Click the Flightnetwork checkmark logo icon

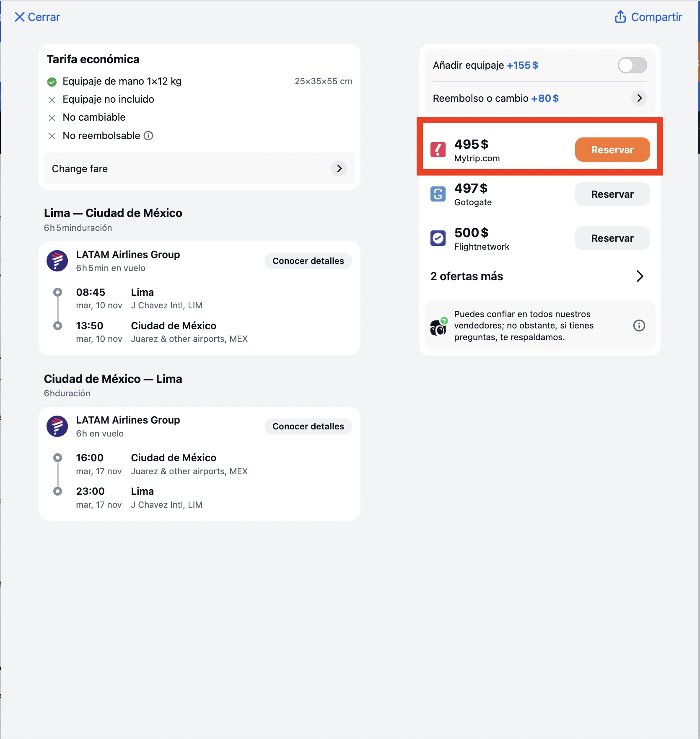[438, 238]
